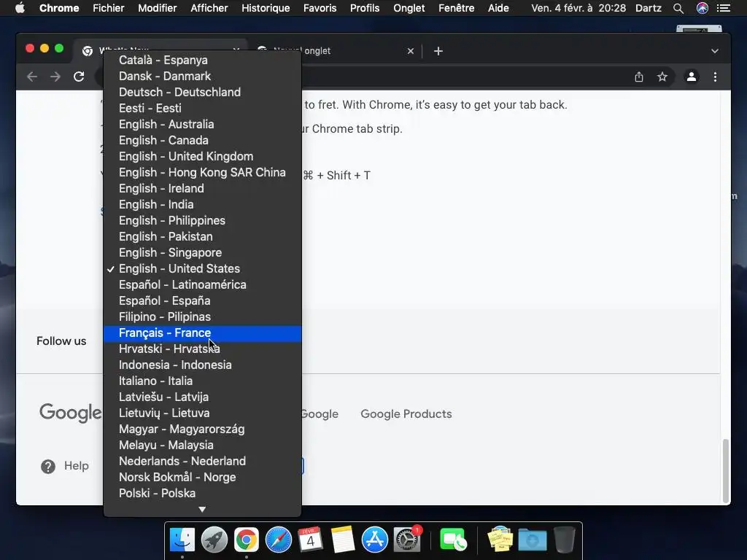The height and width of the screenshot is (560, 747).
Task: Select English - Hong Kong SAR China
Action: [x=202, y=172]
